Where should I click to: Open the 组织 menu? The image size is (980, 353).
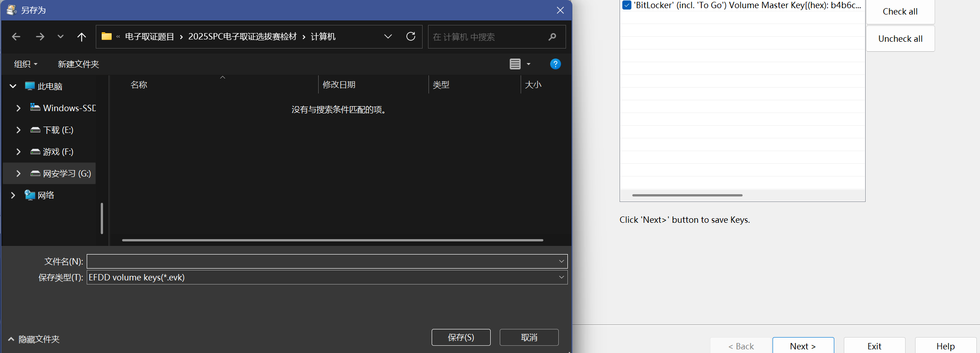pyautogui.click(x=25, y=64)
